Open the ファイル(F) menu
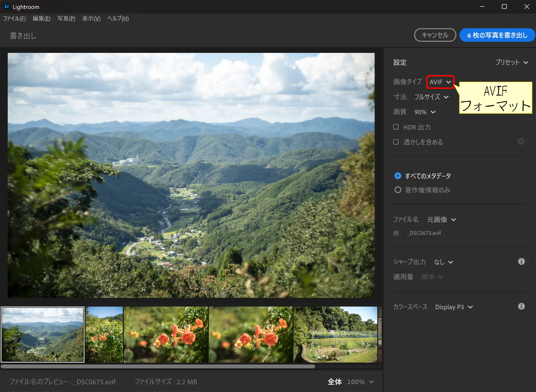 coord(14,18)
